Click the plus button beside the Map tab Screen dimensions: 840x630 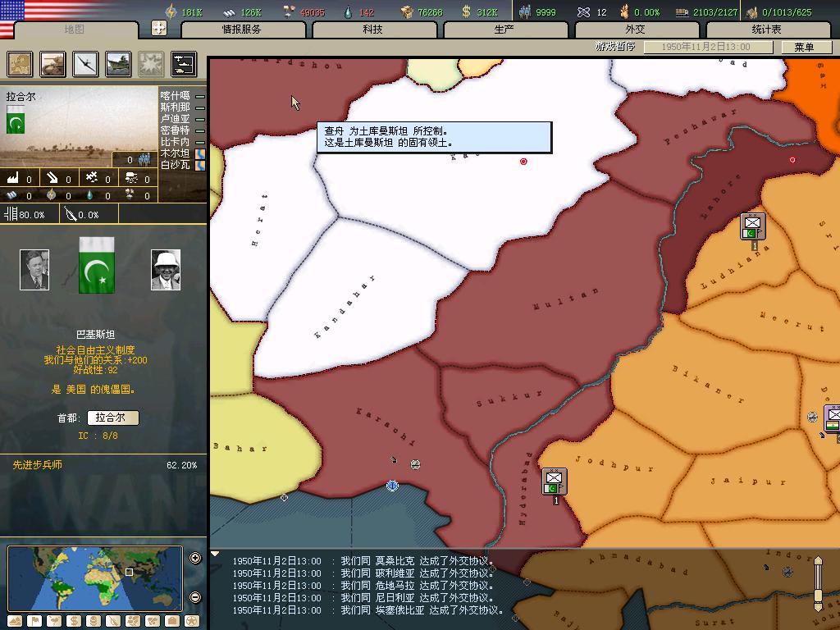tap(158, 28)
